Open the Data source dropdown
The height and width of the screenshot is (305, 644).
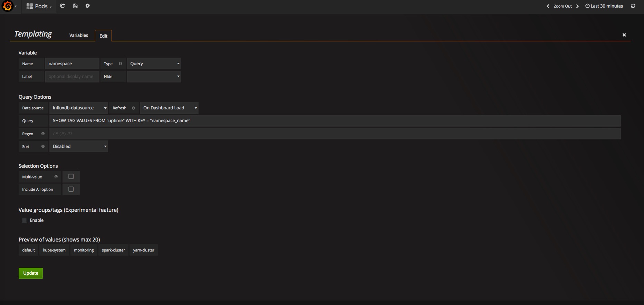(x=79, y=108)
